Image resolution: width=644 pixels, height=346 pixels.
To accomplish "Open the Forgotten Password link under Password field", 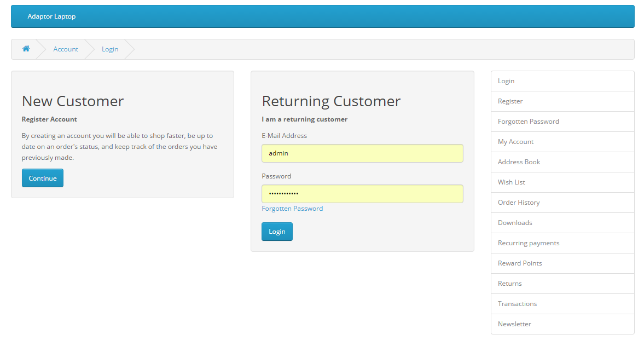I will point(292,208).
